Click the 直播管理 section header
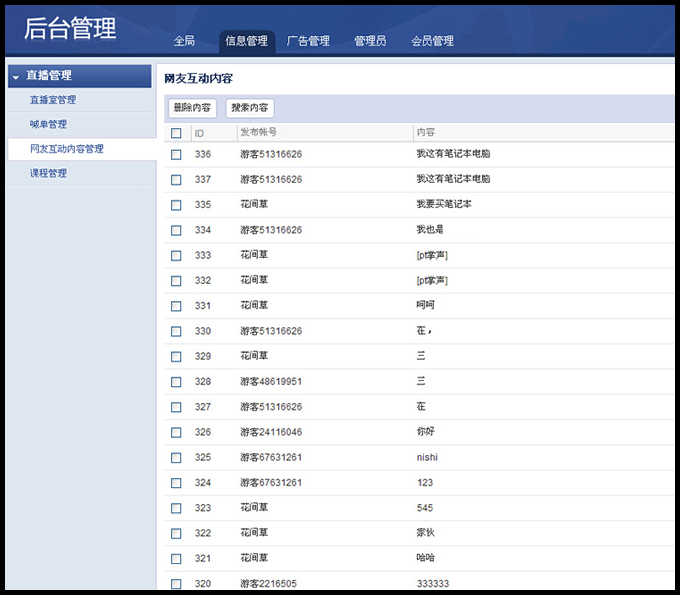The height and width of the screenshot is (595, 680). (x=80, y=76)
